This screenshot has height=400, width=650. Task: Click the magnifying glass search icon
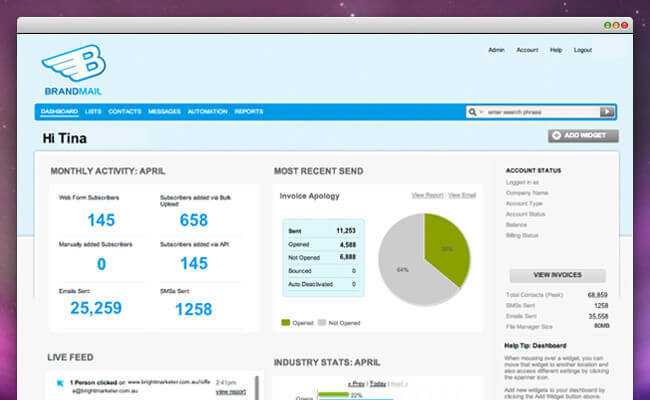(x=472, y=112)
